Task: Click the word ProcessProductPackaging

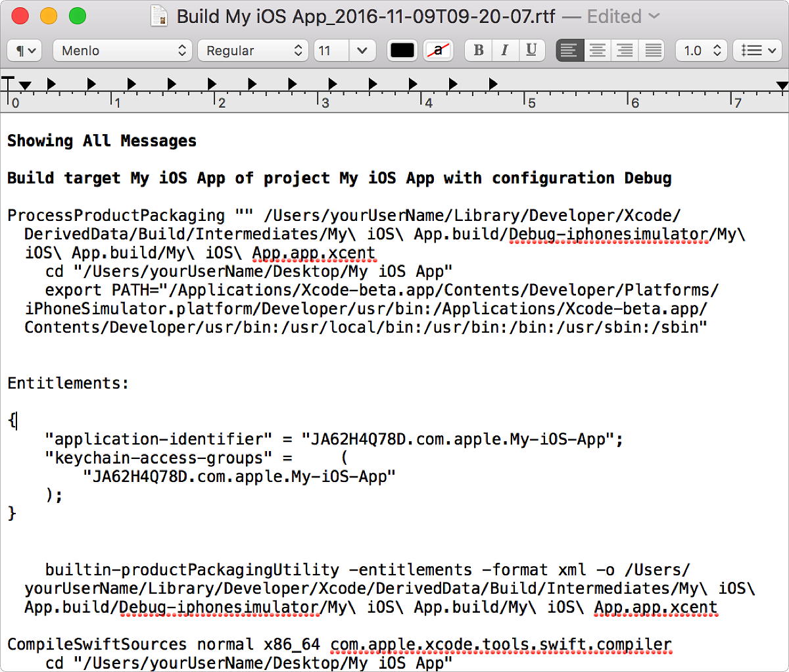Action: pyautogui.click(x=116, y=216)
